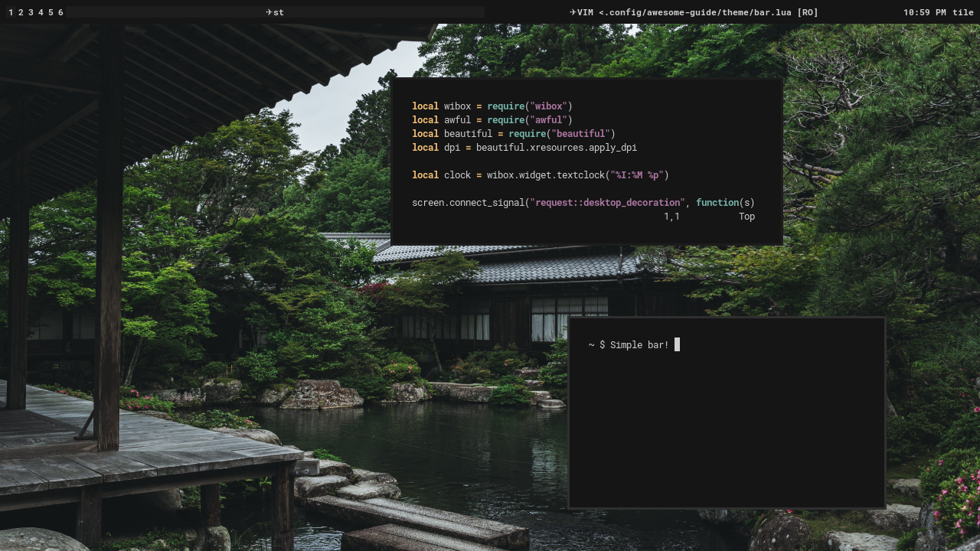Switch to workspace tag 3
The width and height of the screenshot is (980, 551).
[31, 12]
